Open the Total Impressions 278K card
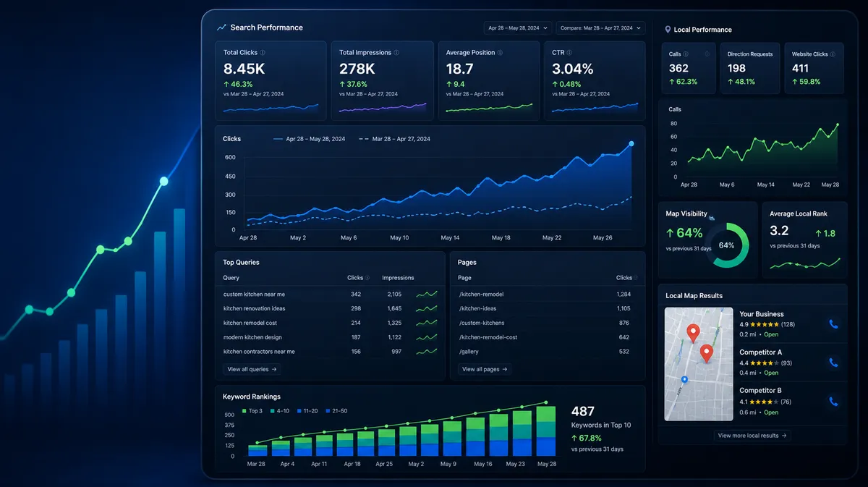The width and height of the screenshot is (868, 487). pyautogui.click(x=383, y=80)
